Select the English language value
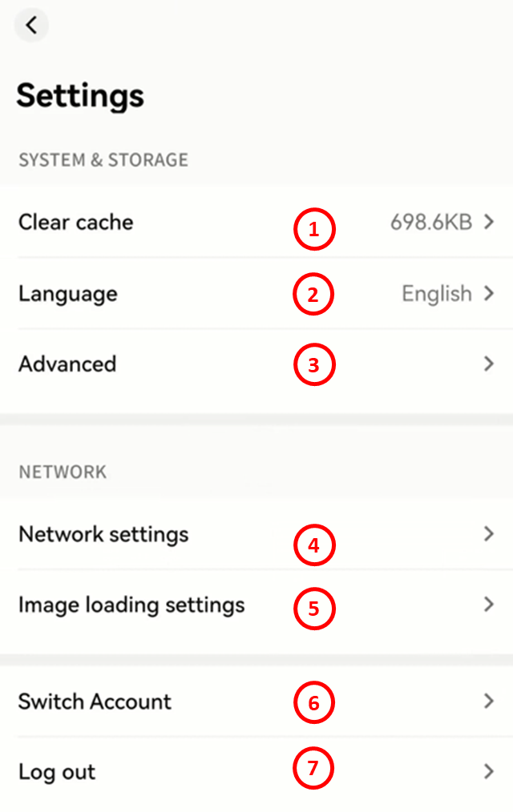 [437, 294]
